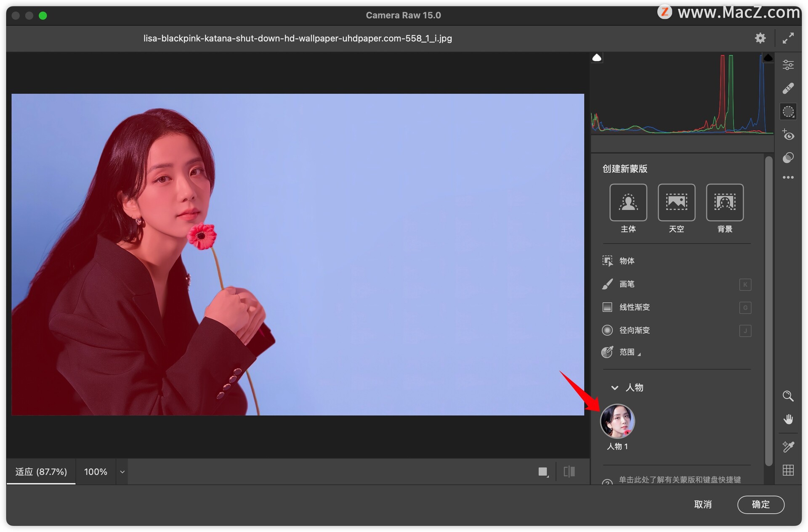Select 适应 (87.7%) zoom tab

[x=41, y=472]
